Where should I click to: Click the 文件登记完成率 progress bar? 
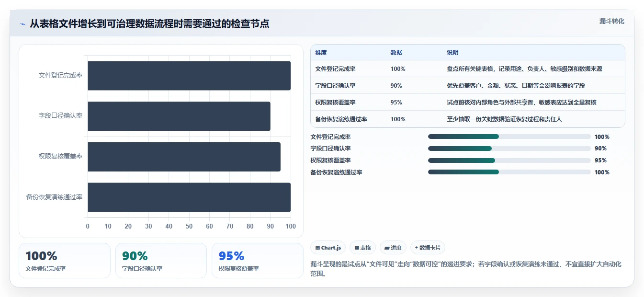click(x=509, y=137)
